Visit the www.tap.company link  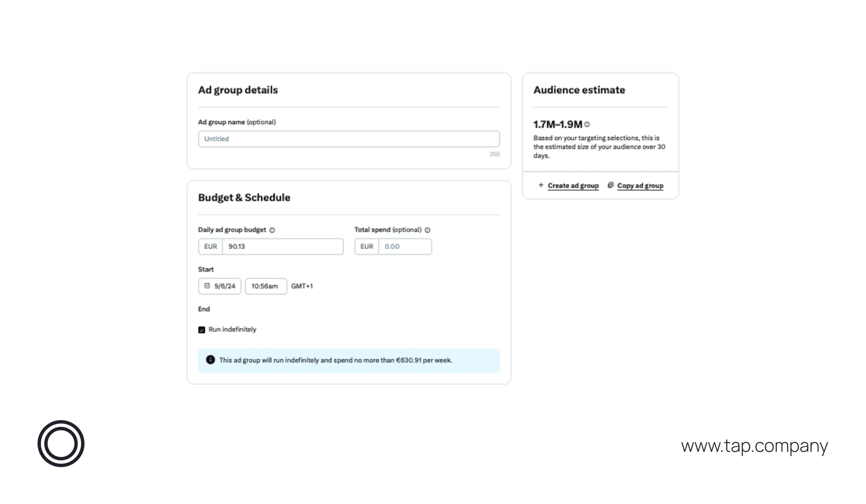755,446
